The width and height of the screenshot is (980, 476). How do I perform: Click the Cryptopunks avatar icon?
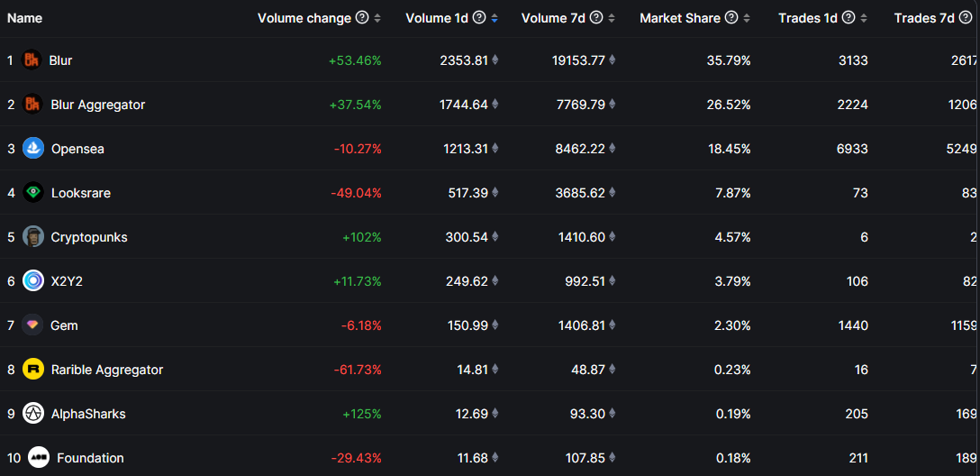click(x=33, y=237)
